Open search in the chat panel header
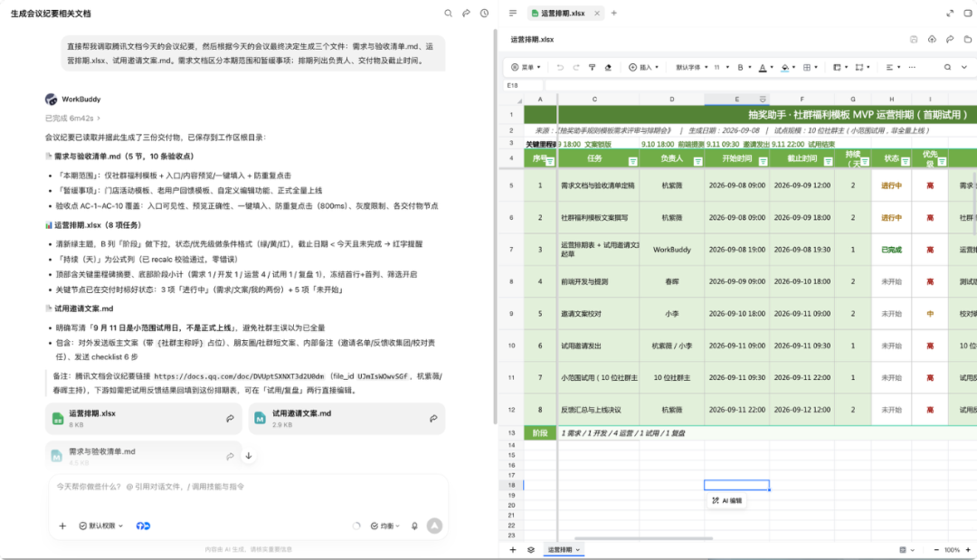Image resolution: width=977 pixels, height=560 pixels. point(448,13)
